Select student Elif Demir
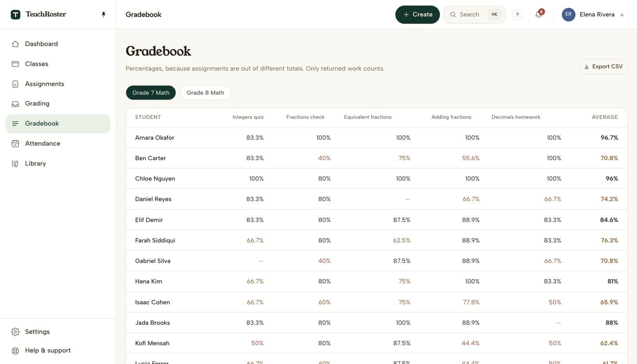Viewport: 637px width, 364px height. (149, 220)
